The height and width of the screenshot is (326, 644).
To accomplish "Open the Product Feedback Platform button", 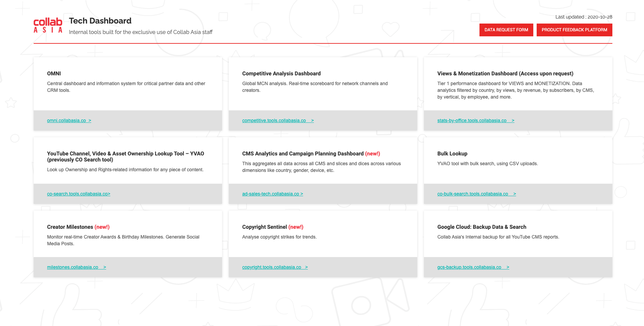I will click(574, 30).
